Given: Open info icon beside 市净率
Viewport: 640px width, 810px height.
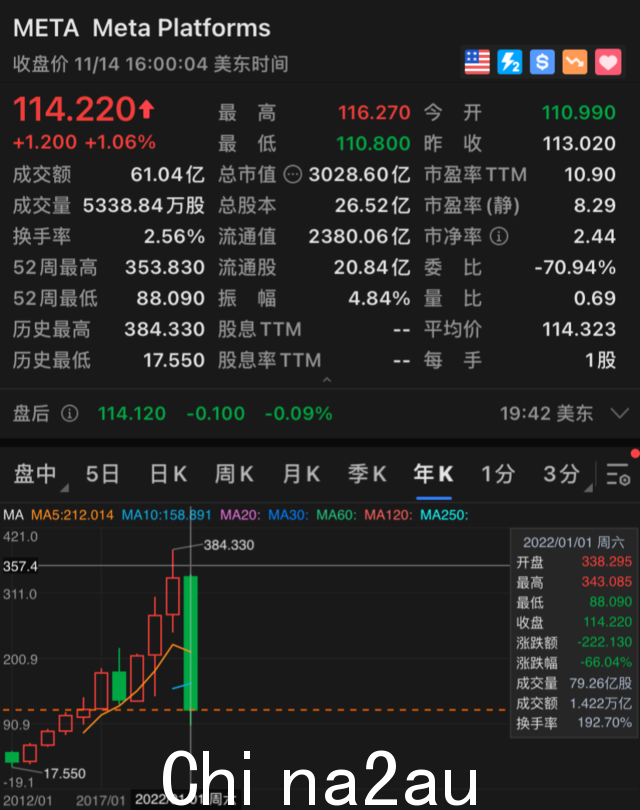Looking at the screenshot, I should pyautogui.click(x=498, y=237).
